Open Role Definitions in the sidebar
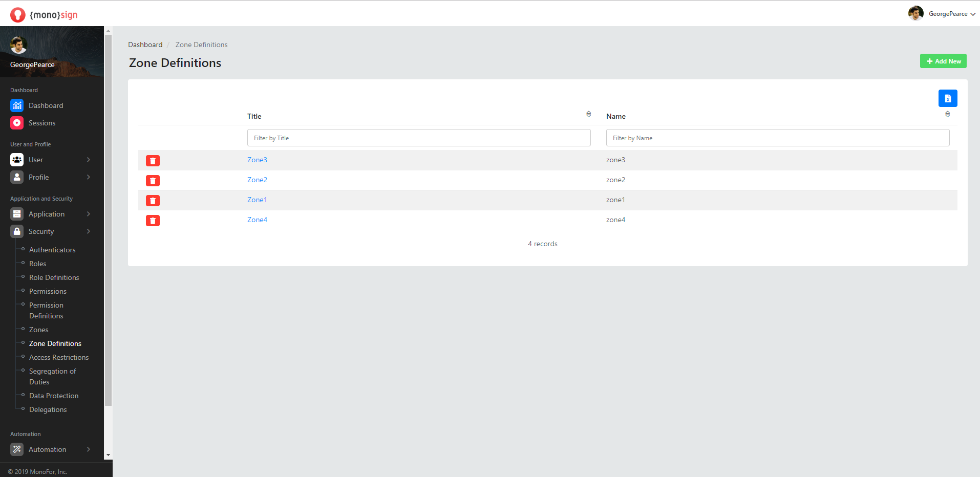Screen dimensions: 980x477 point(54,277)
